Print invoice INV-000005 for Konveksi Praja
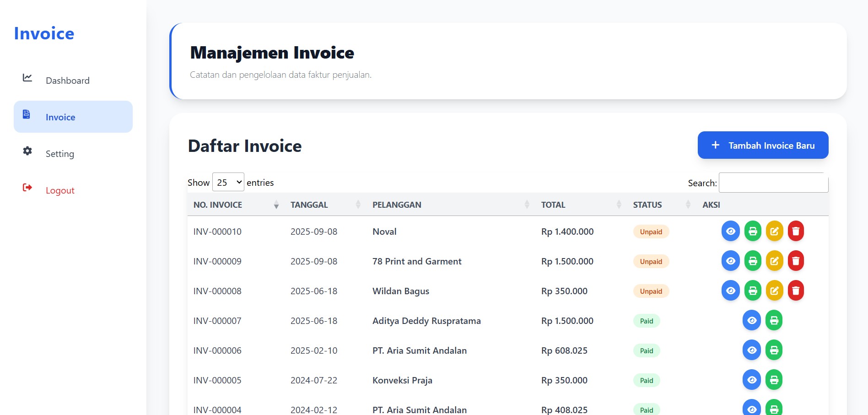The image size is (868, 415). click(774, 380)
